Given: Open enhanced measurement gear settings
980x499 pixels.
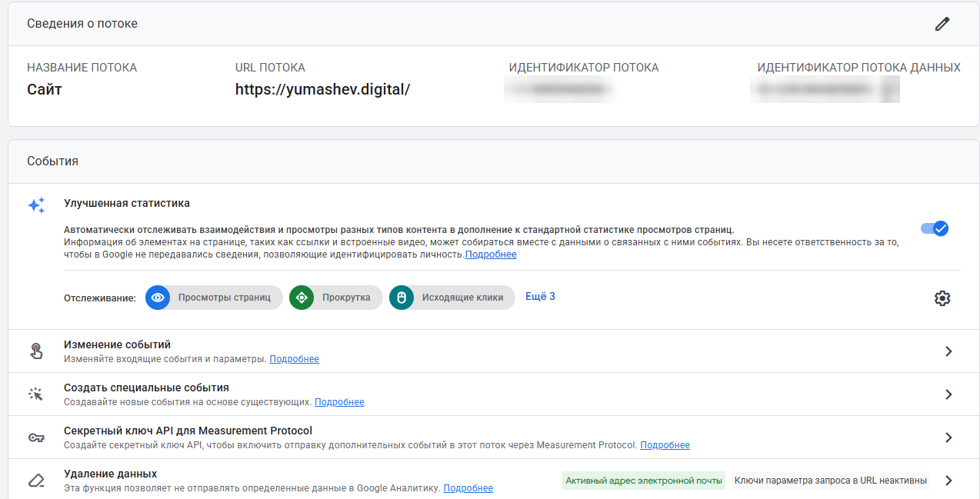Looking at the screenshot, I should [942, 298].
